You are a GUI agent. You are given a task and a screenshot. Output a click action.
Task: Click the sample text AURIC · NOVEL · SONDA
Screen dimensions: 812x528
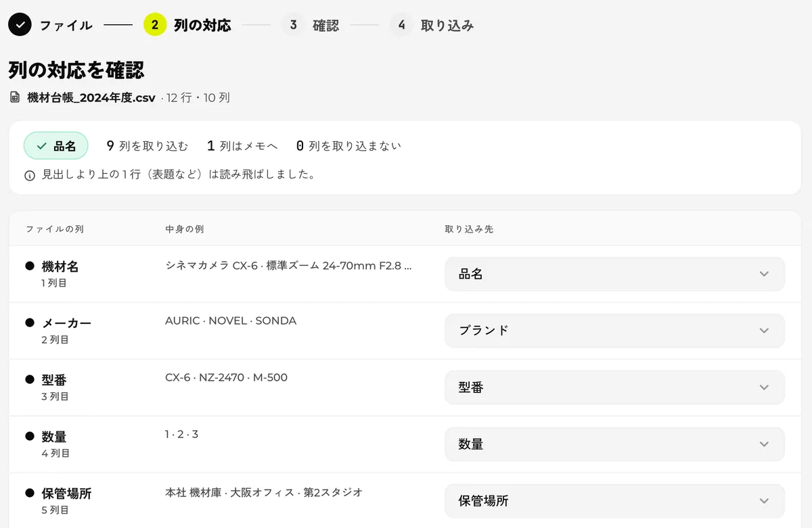tap(231, 320)
